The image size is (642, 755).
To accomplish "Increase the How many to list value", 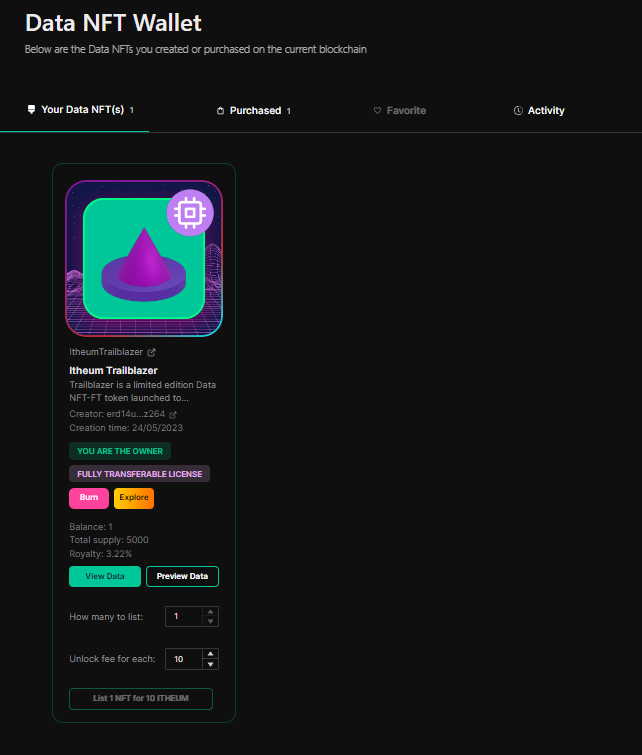I will 210,612.
